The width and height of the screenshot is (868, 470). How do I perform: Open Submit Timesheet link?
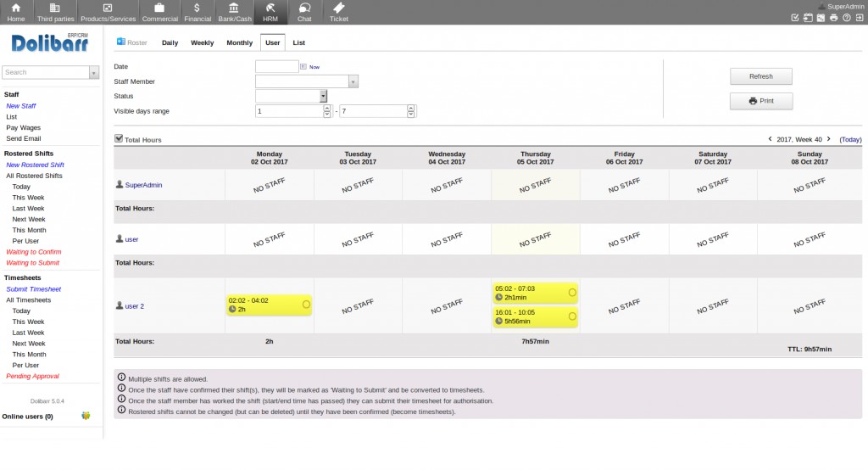point(34,288)
